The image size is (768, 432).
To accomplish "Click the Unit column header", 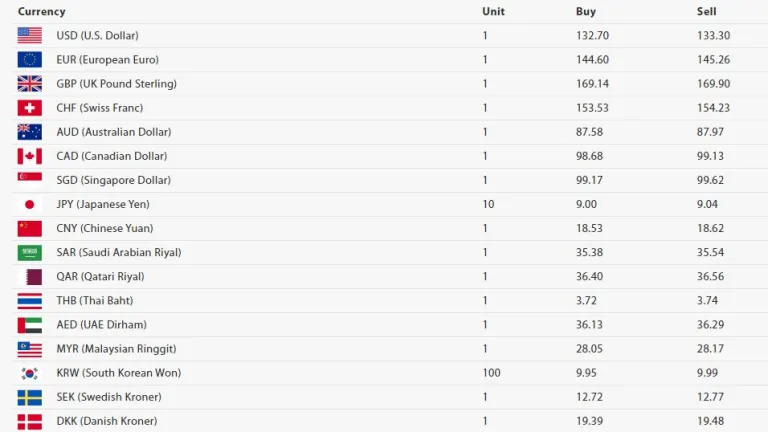I will click(493, 11).
